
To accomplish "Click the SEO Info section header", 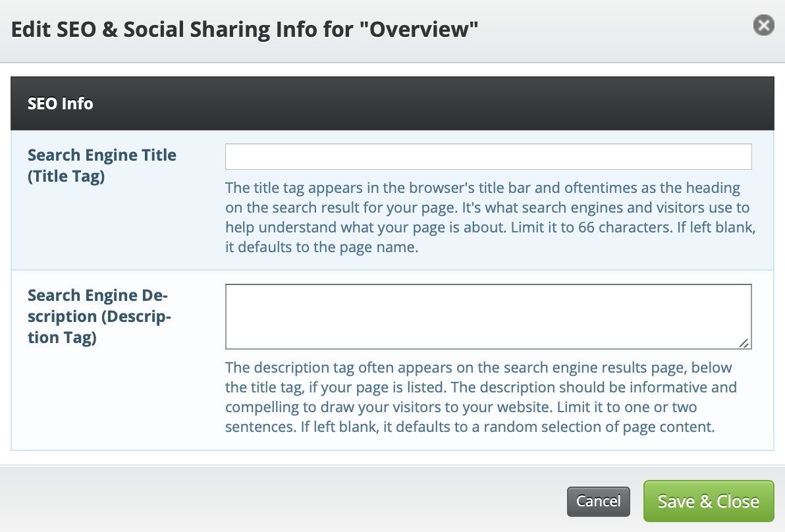I will click(61, 103).
